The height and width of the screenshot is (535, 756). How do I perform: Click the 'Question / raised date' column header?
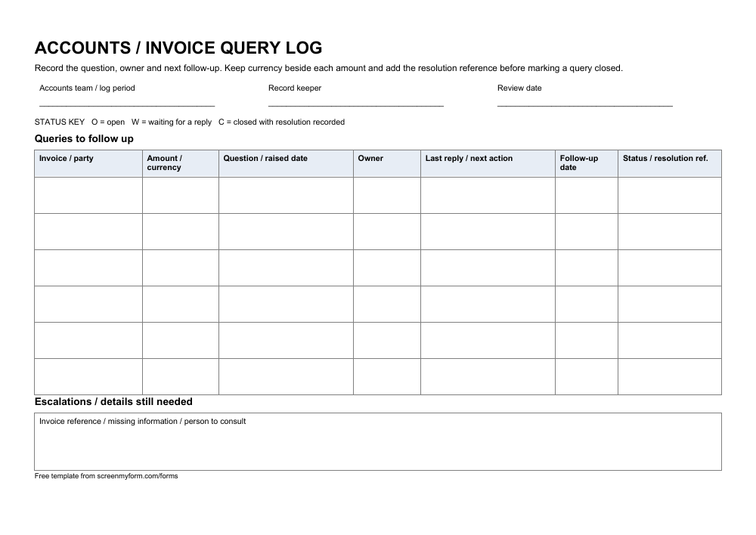point(286,163)
